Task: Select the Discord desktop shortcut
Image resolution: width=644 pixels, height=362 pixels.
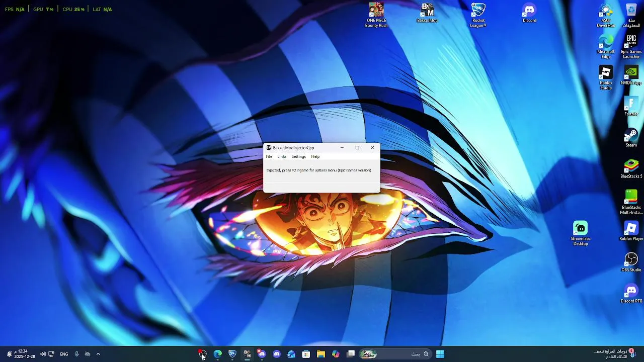Action: click(x=529, y=13)
